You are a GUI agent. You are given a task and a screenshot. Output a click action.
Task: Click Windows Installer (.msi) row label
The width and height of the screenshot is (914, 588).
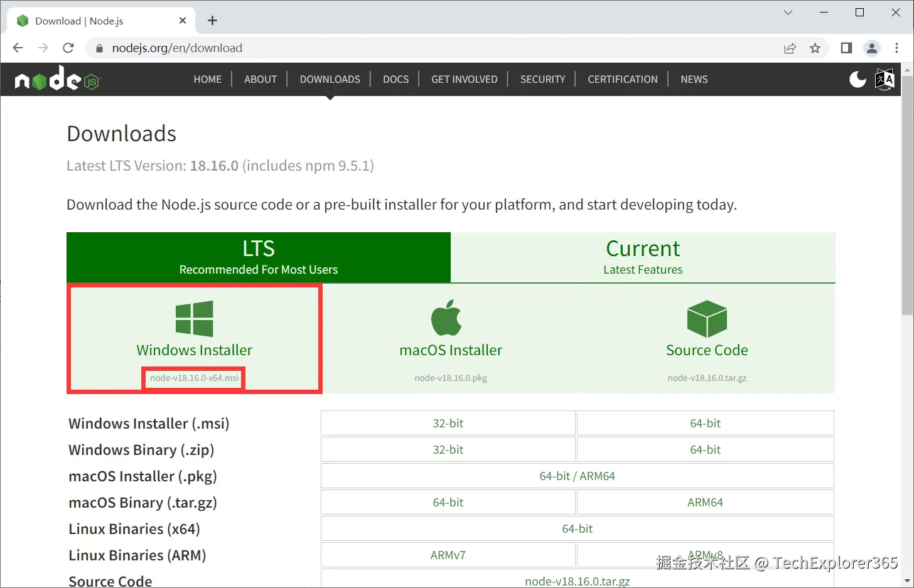(149, 424)
